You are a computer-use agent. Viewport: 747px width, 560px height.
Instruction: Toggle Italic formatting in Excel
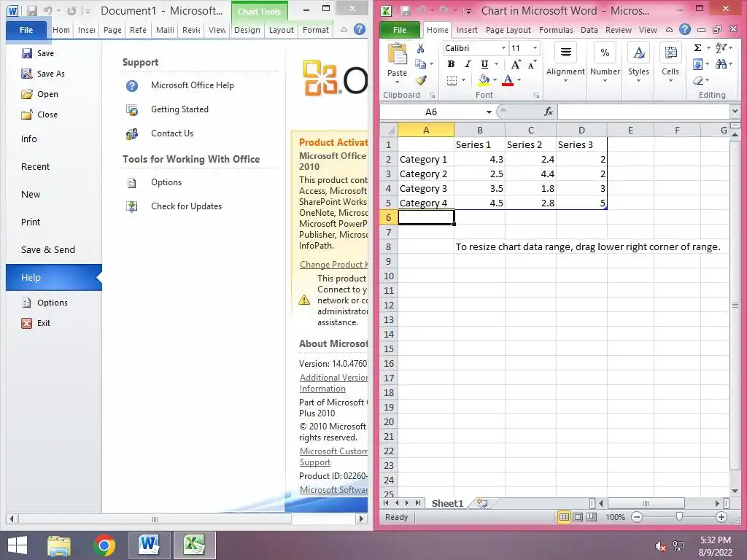point(468,64)
